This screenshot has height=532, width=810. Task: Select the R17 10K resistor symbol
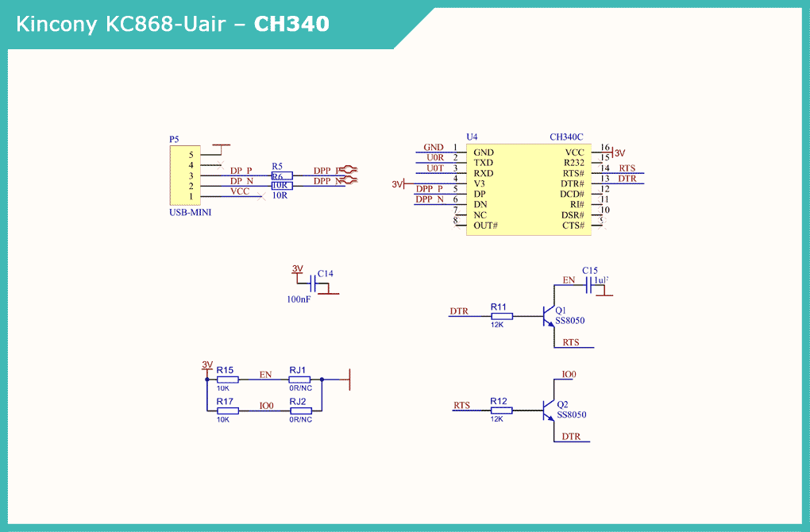pos(227,411)
